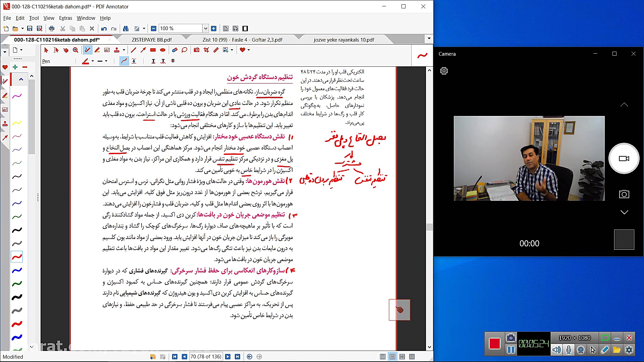Choose the Lasso selection tool

coord(184,50)
